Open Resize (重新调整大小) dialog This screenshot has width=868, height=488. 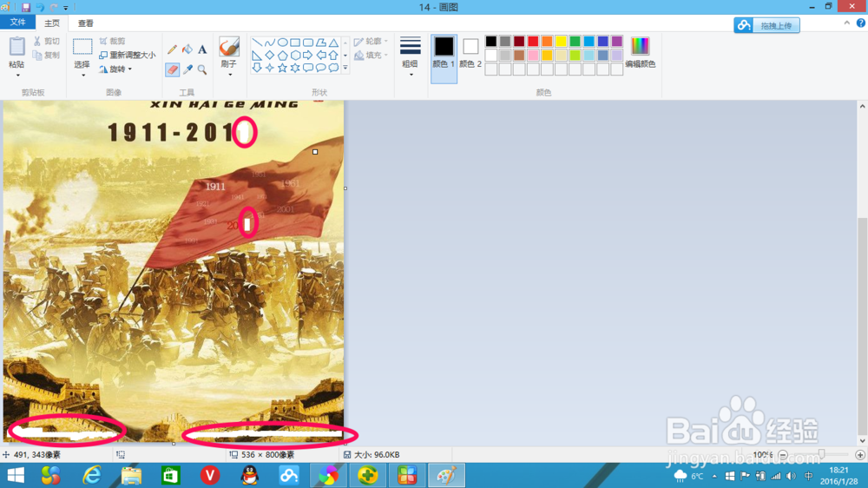[x=128, y=55]
